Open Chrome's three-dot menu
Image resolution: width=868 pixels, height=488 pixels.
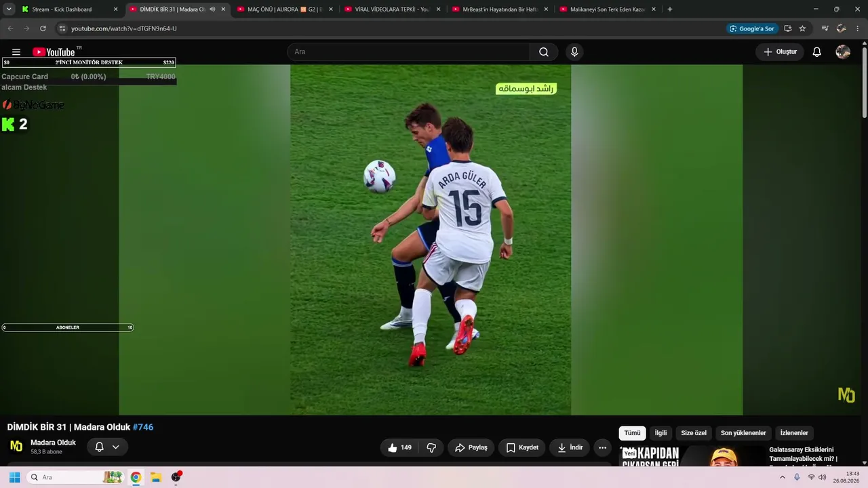(858, 28)
